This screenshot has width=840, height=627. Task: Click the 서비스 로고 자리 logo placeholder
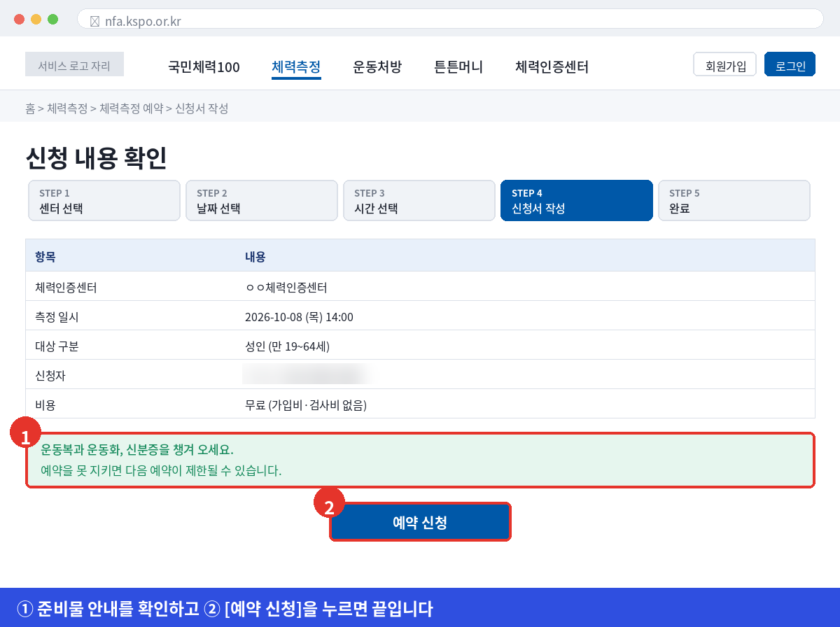[74, 64]
